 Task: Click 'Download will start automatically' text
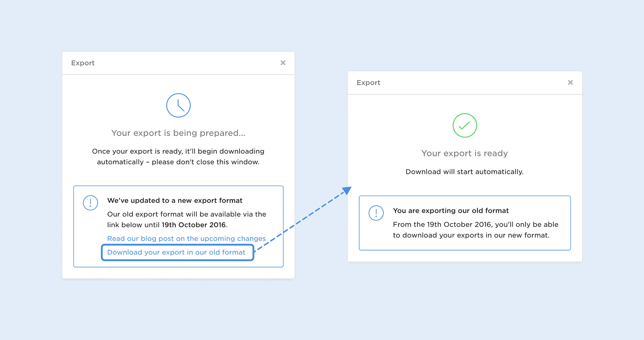(464, 172)
